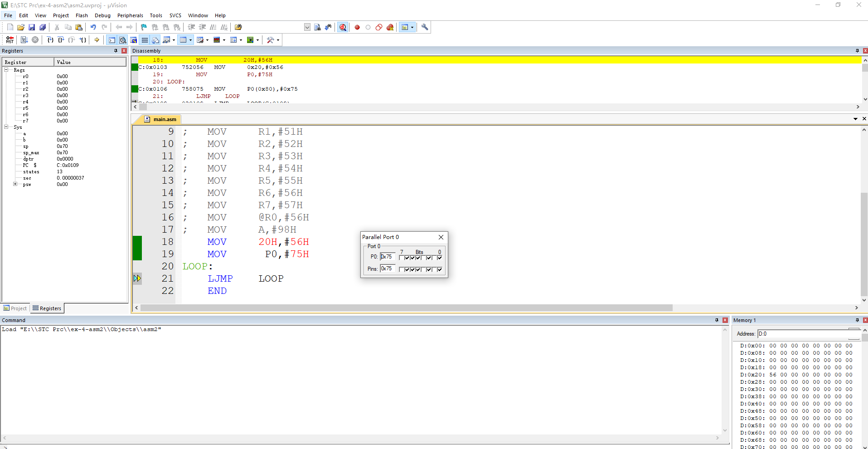Open the Window layout dropdown arrow
The width and height of the screenshot is (868, 449).
tap(412, 27)
